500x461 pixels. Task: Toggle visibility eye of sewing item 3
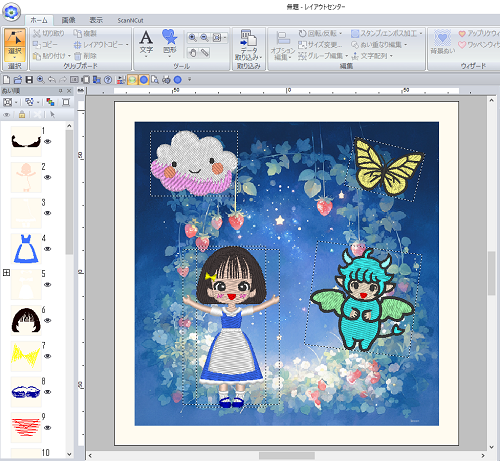[x=48, y=213]
